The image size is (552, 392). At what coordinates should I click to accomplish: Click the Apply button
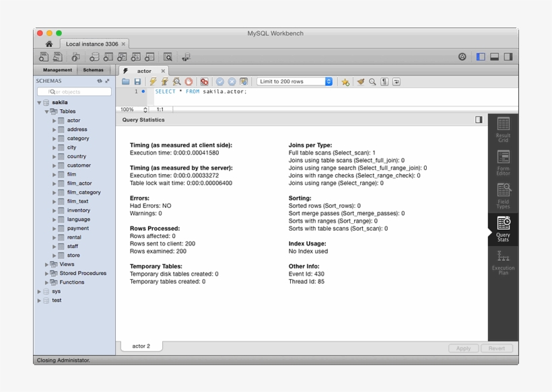[x=463, y=348]
